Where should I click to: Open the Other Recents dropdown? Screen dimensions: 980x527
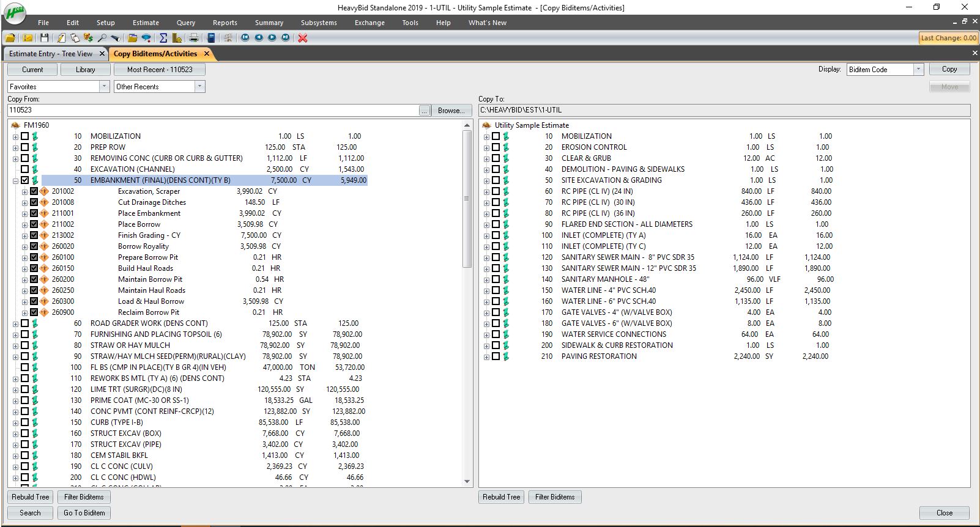tap(199, 87)
